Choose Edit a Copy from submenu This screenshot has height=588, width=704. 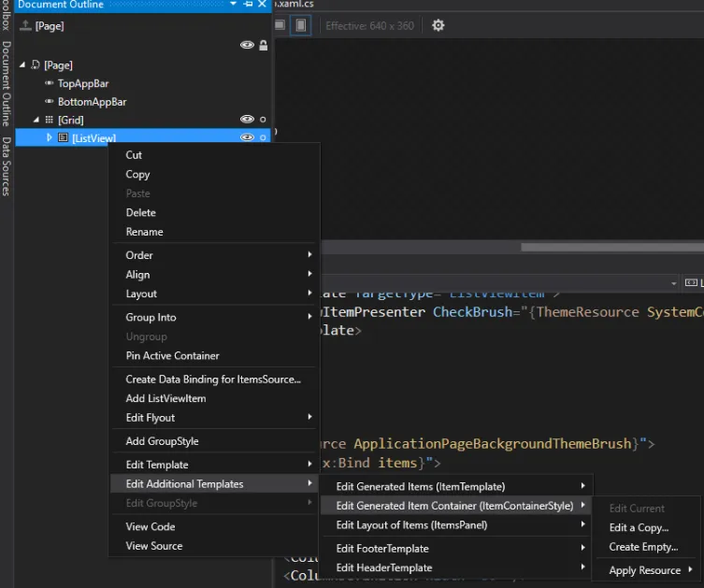[639, 528]
